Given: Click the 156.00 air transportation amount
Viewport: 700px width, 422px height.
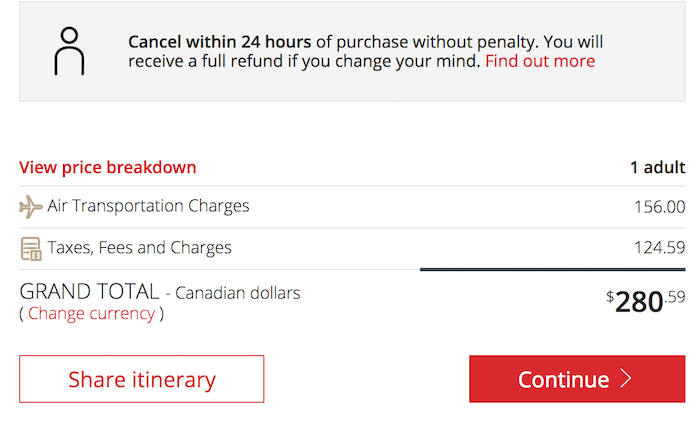Looking at the screenshot, I should pyautogui.click(x=659, y=207).
